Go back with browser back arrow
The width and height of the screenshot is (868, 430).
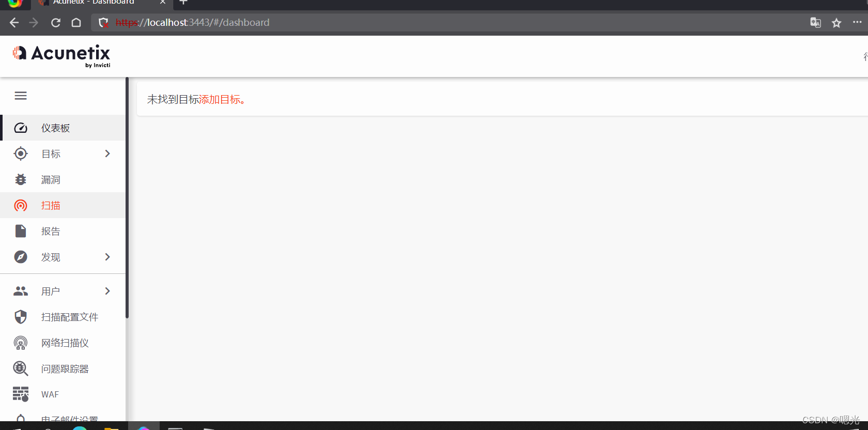pyautogui.click(x=14, y=22)
